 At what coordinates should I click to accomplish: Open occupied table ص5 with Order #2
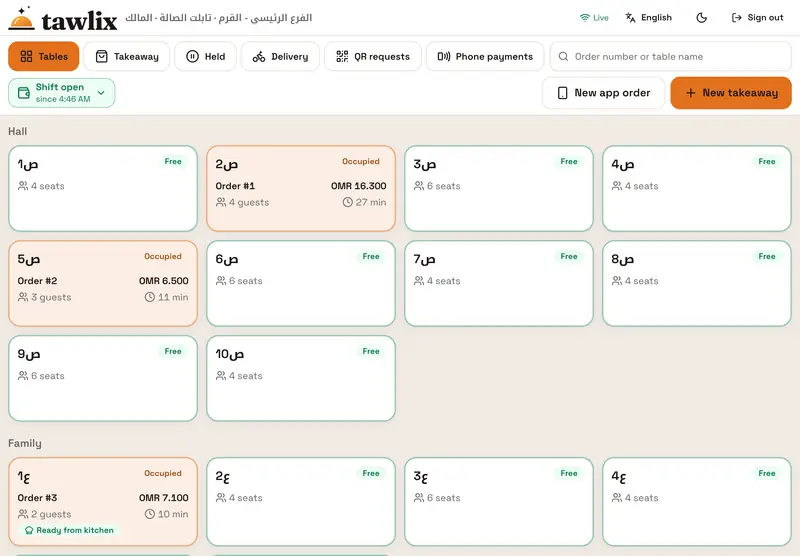point(103,284)
